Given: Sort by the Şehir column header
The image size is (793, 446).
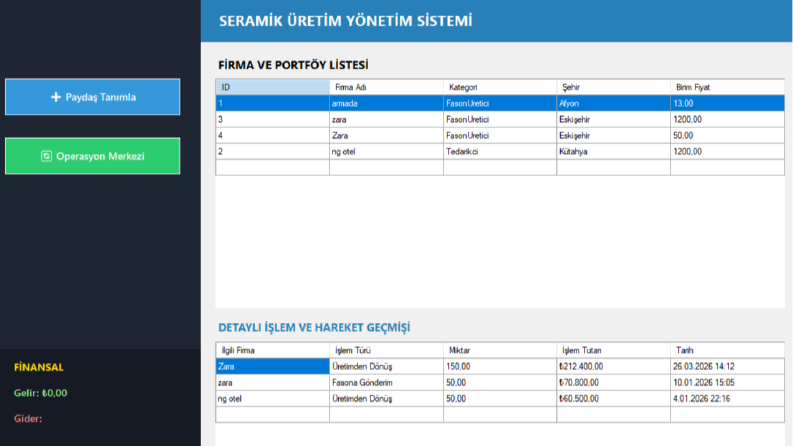Looking at the screenshot, I should [x=613, y=87].
